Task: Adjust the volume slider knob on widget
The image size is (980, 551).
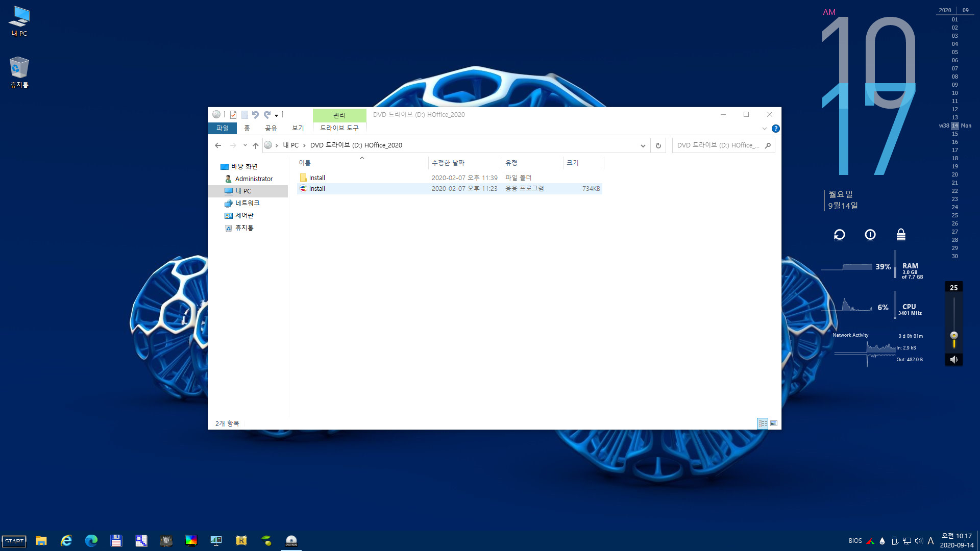Action: click(954, 336)
